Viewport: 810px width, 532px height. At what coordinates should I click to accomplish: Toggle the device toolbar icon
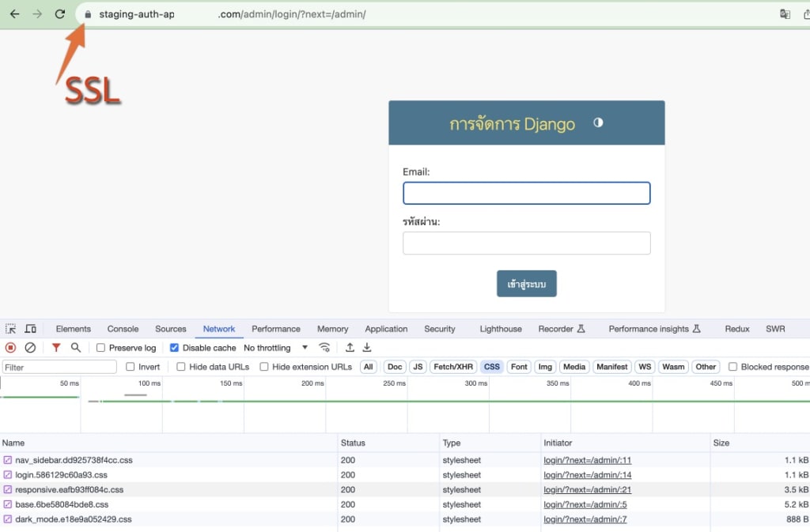[x=31, y=329]
